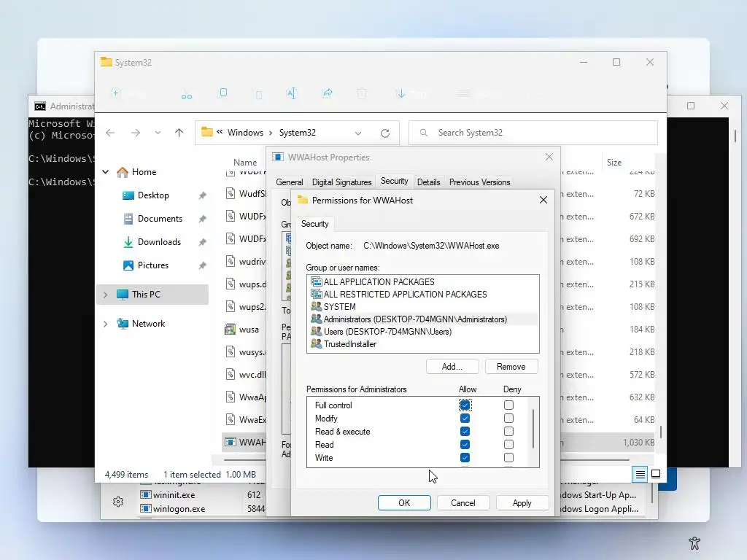
Task: Click the Delete trash icon in Explorer toolbar
Action: click(362, 93)
